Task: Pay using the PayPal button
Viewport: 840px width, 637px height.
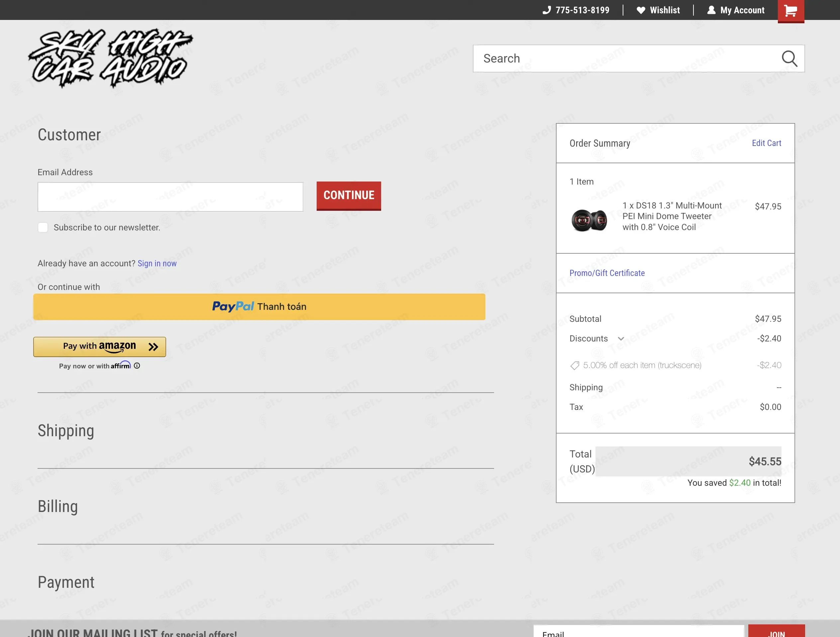Action: pyautogui.click(x=260, y=307)
